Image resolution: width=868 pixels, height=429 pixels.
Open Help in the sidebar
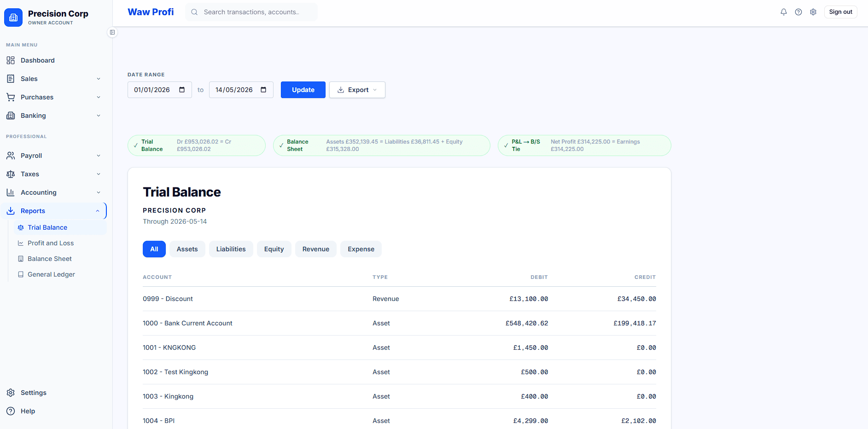click(53, 411)
